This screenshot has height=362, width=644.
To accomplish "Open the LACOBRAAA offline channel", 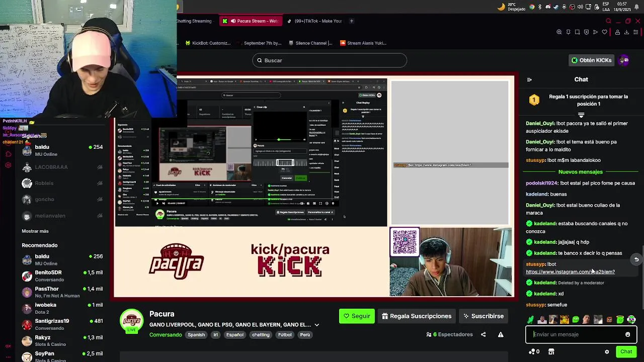I will pos(62,167).
